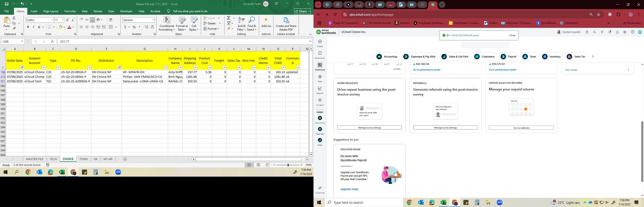The image size is (644, 207).
Task: Toggle Center alignment in Excel
Action: [87, 27]
